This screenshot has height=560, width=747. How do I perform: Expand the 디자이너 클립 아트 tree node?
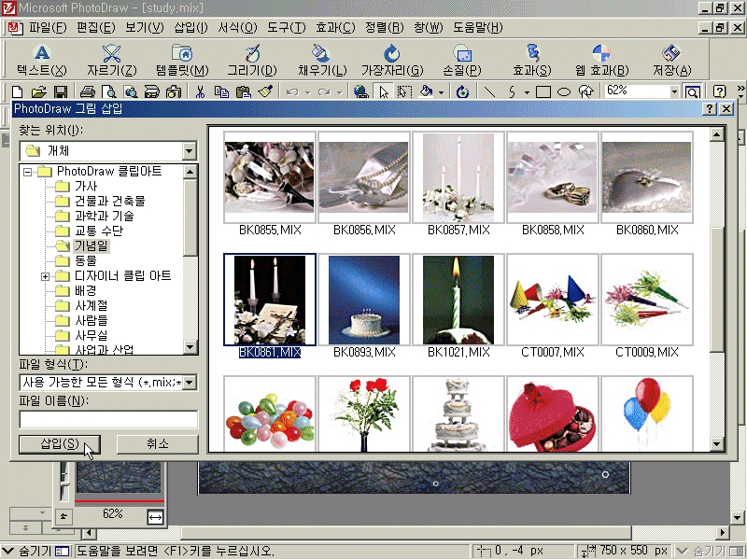45,276
